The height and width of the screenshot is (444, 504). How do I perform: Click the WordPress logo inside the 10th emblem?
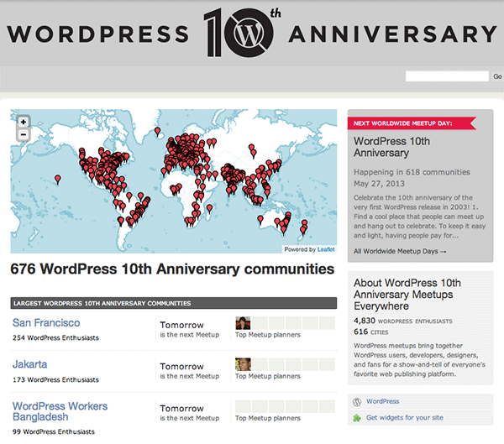point(249,34)
